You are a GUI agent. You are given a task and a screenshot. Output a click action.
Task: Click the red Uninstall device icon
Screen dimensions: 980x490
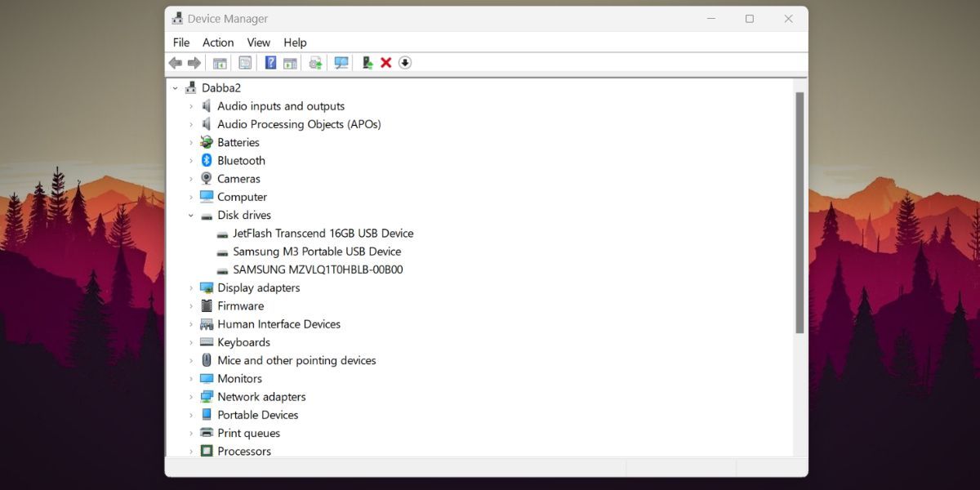point(385,63)
